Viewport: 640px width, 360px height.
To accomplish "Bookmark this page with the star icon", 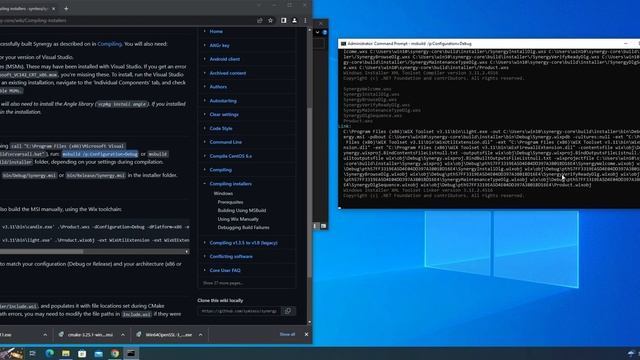I will (x=270, y=20).
